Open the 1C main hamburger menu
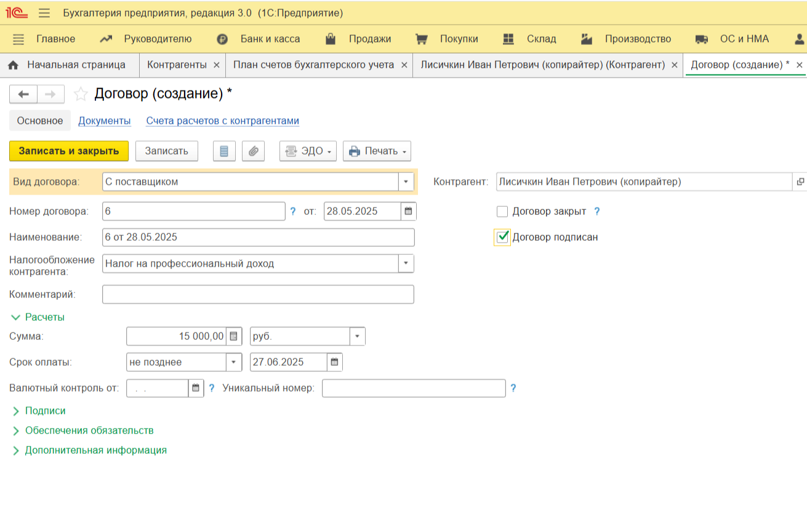Screen dimensions: 807x532 pos(44,13)
